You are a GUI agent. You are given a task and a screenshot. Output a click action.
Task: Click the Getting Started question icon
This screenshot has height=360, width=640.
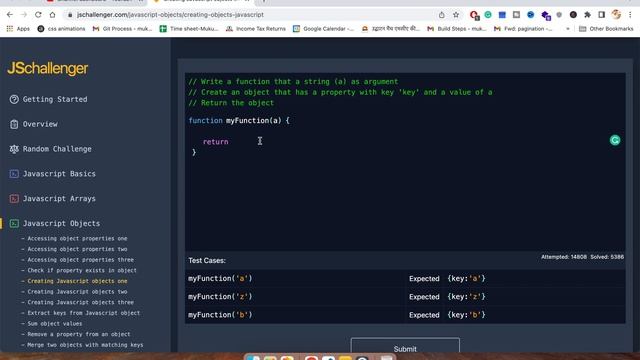14,99
